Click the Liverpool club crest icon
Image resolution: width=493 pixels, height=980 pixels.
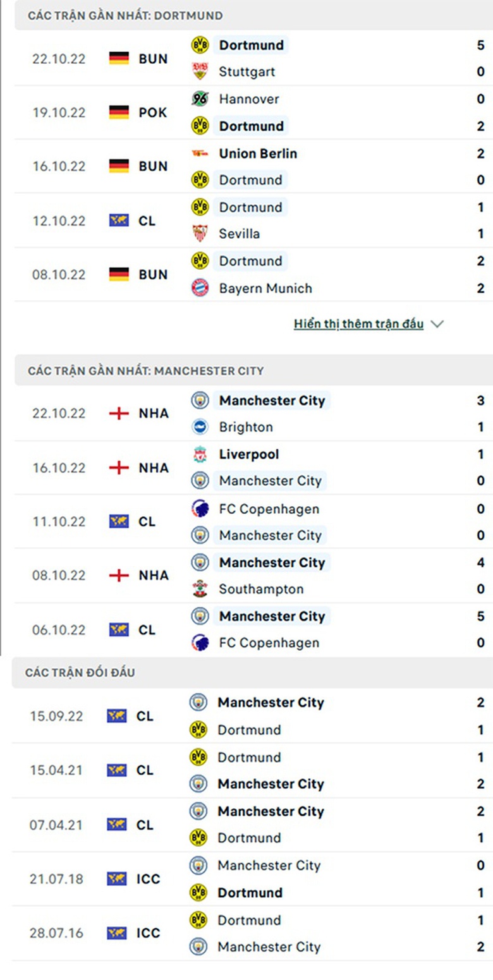(x=200, y=454)
